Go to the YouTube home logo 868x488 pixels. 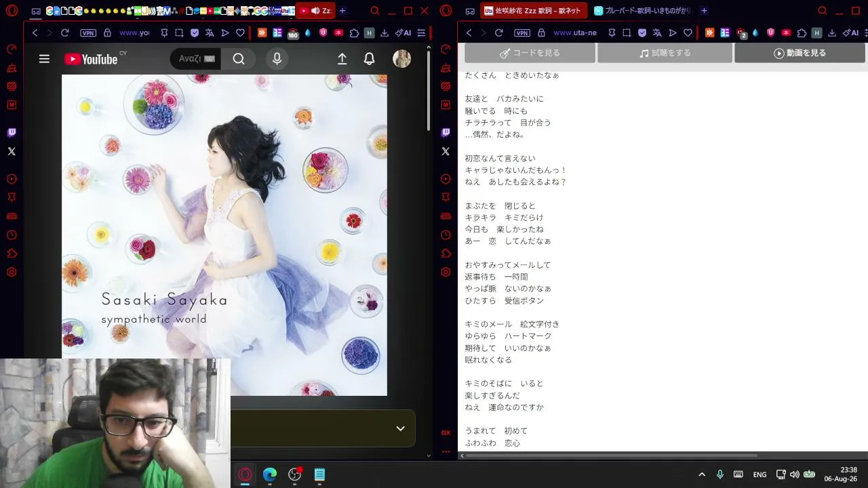[91, 59]
